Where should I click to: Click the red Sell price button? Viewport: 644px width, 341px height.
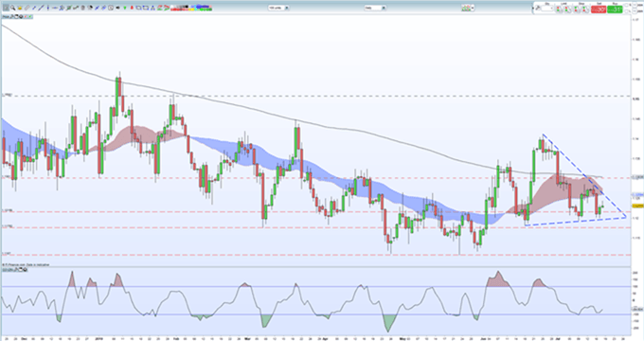tap(599, 9)
